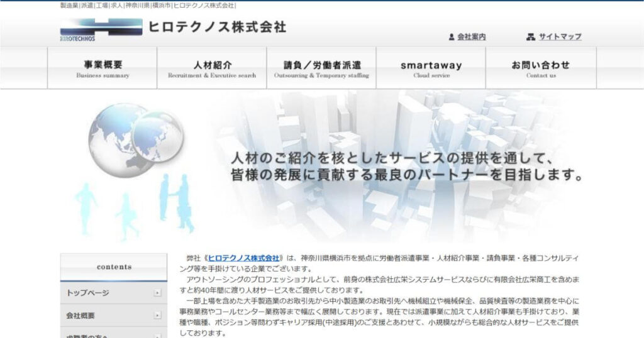Select 会社概要 in contents sidebar

click(114, 315)
